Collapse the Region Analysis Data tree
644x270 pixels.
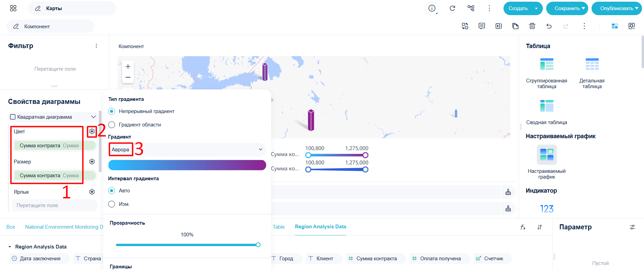click(x=10, y=247)
